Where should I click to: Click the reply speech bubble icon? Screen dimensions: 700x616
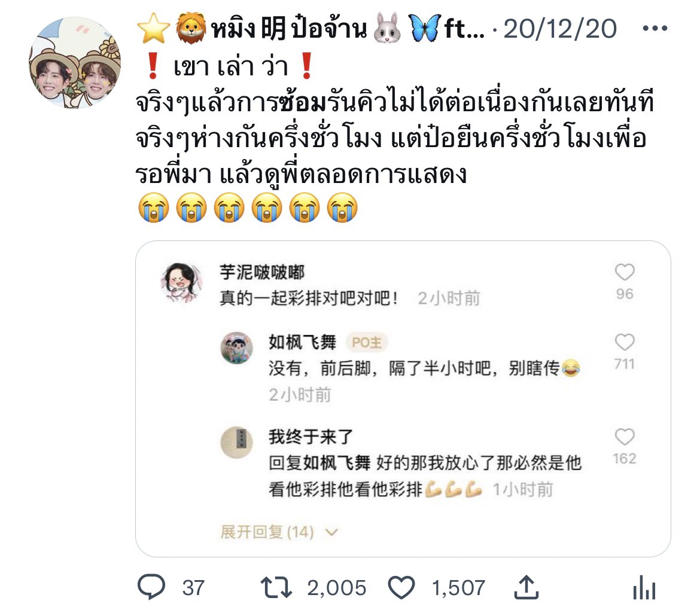pyautogui.click(x=151, y=587)
